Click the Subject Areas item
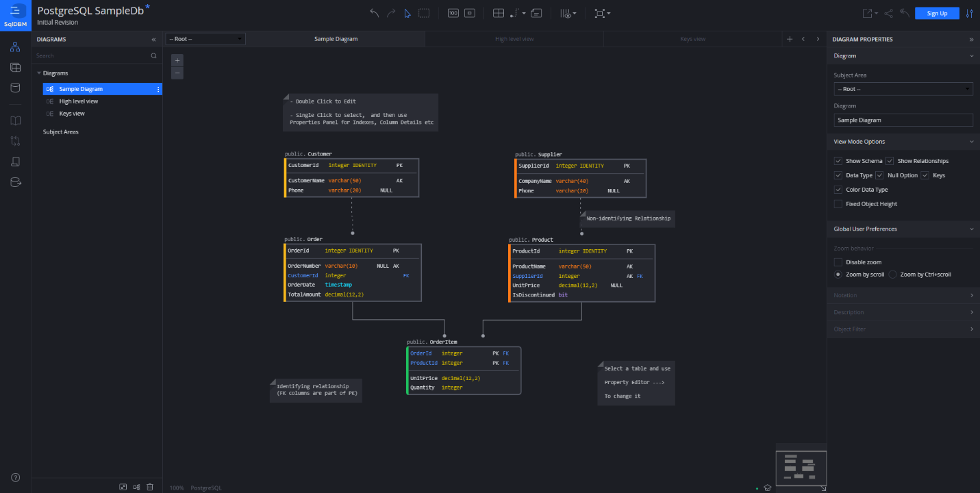Viewport: 980px width, 493px height. (x=61, y=131)
